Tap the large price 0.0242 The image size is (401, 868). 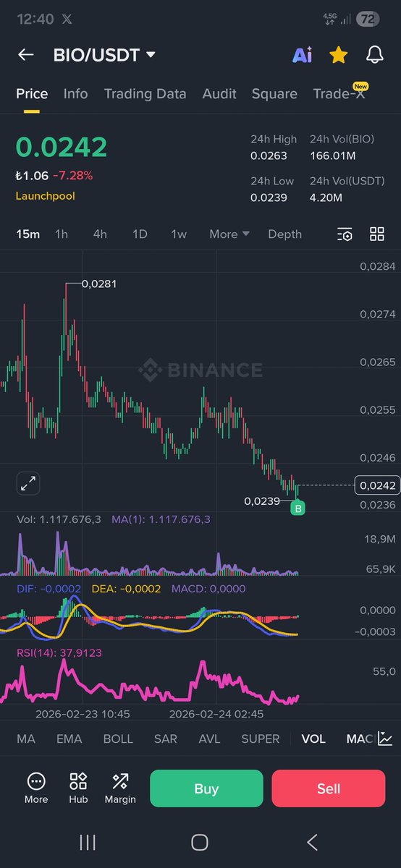tap(62, 147)
